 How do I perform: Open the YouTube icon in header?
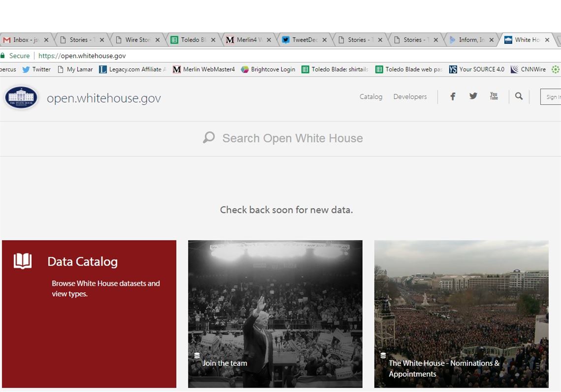pos(494,96)
